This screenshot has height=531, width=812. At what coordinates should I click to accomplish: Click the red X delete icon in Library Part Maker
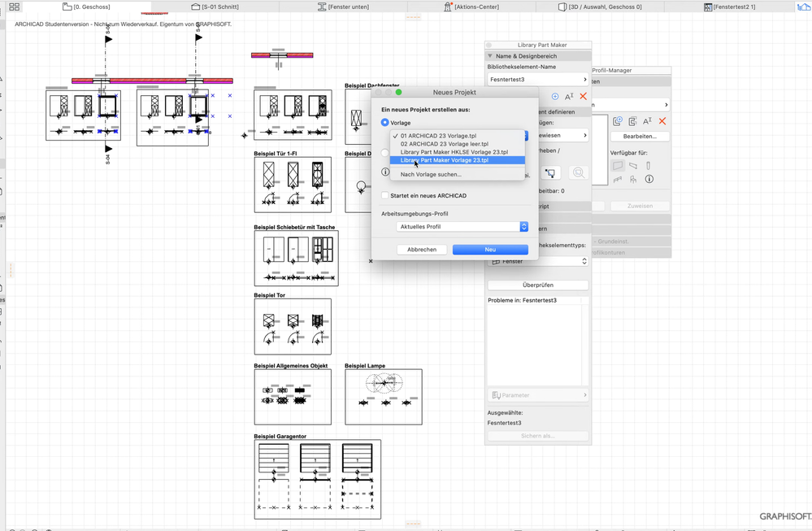pos(584,96)
